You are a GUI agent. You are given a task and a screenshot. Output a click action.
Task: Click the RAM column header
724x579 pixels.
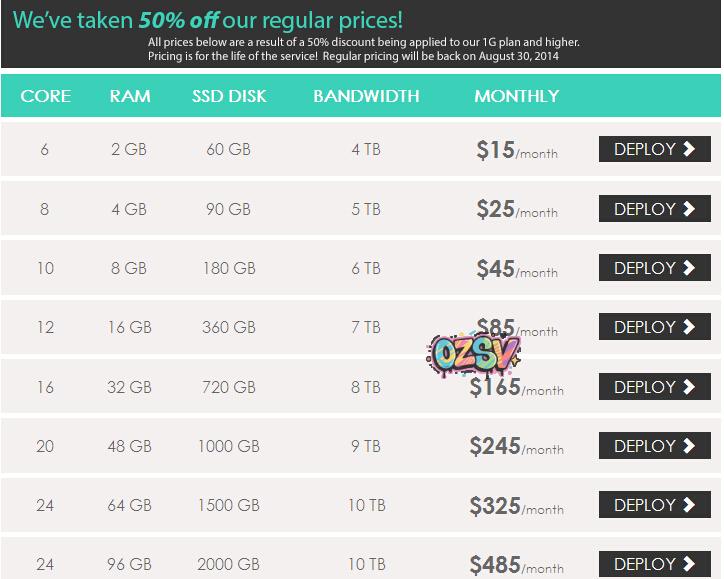click(x=130, y=97)
